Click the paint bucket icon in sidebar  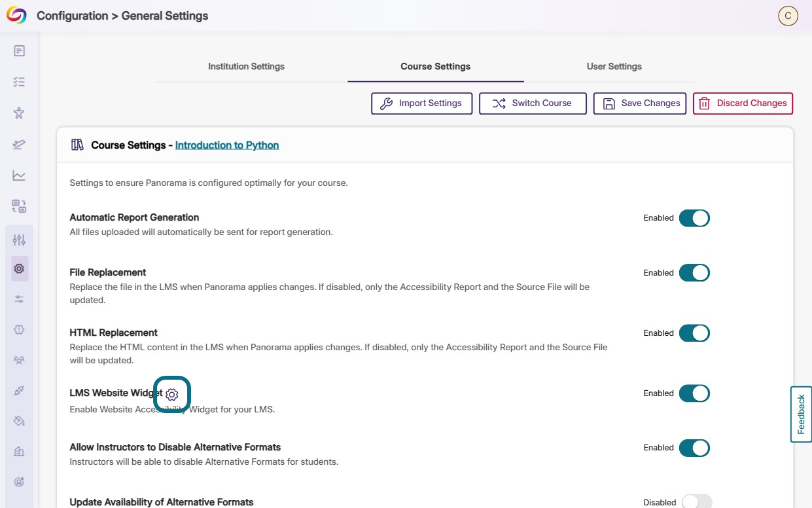[x=19, y=421]
